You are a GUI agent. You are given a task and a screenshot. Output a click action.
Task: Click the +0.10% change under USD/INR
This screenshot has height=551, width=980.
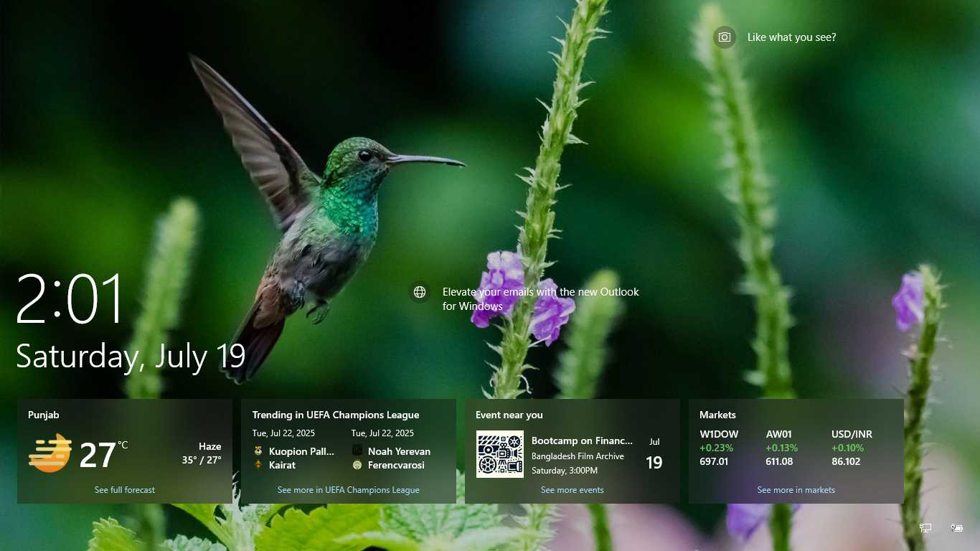(848, 448)
